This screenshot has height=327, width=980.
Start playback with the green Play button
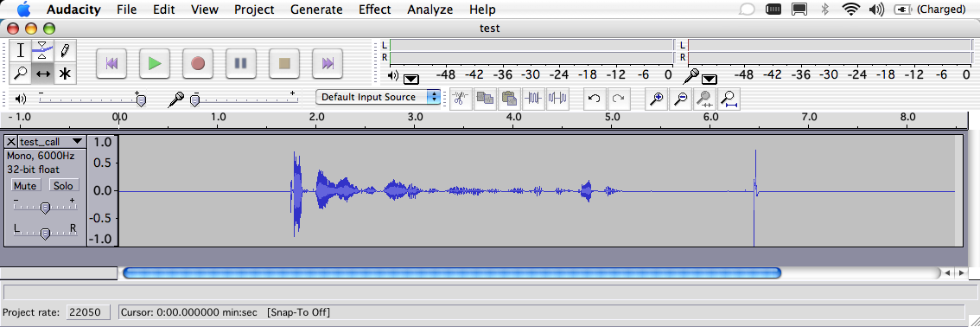155,63
